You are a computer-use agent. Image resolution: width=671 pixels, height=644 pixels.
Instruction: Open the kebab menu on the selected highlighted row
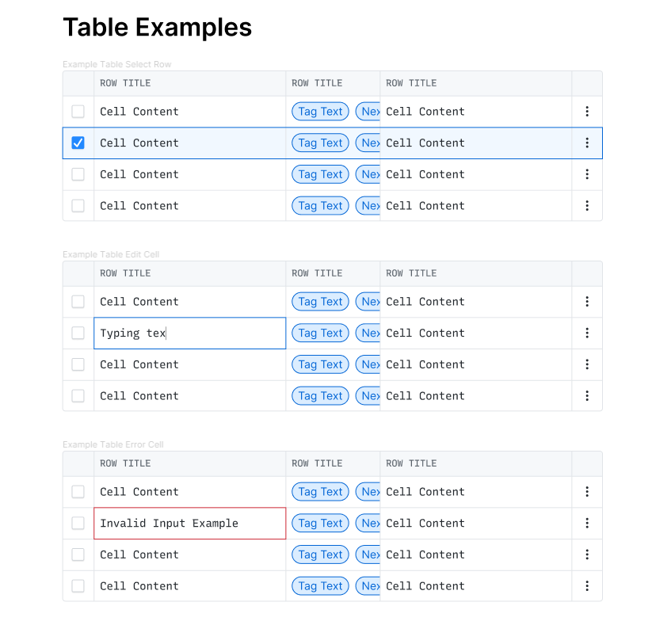click(x=587, y=143)
